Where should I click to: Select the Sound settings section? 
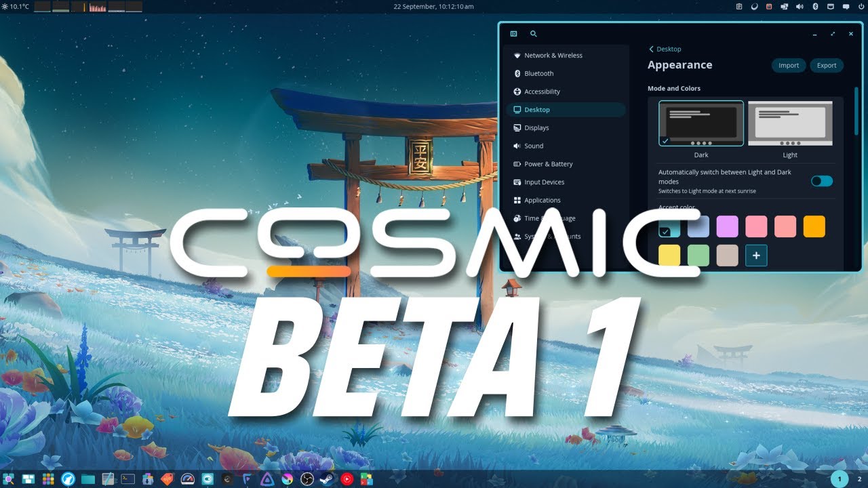[x=534, y=146]
